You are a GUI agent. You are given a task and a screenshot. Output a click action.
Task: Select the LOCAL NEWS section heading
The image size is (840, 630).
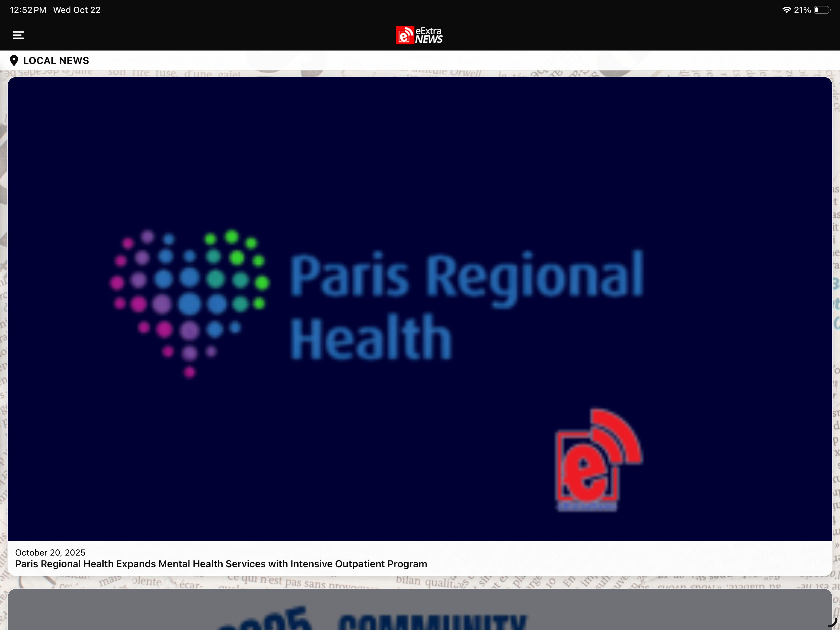point(56,60)
